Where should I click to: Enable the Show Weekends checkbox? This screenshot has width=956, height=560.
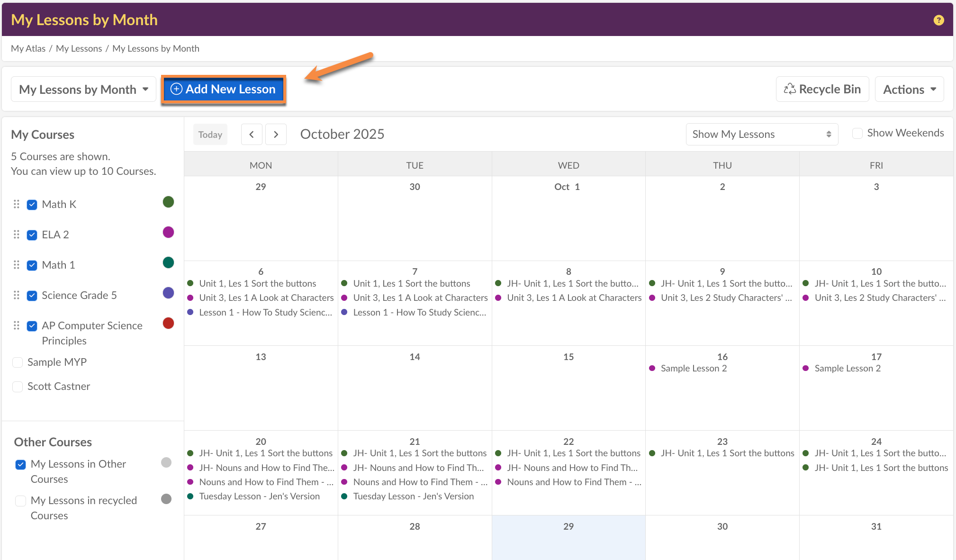(857, 134)
